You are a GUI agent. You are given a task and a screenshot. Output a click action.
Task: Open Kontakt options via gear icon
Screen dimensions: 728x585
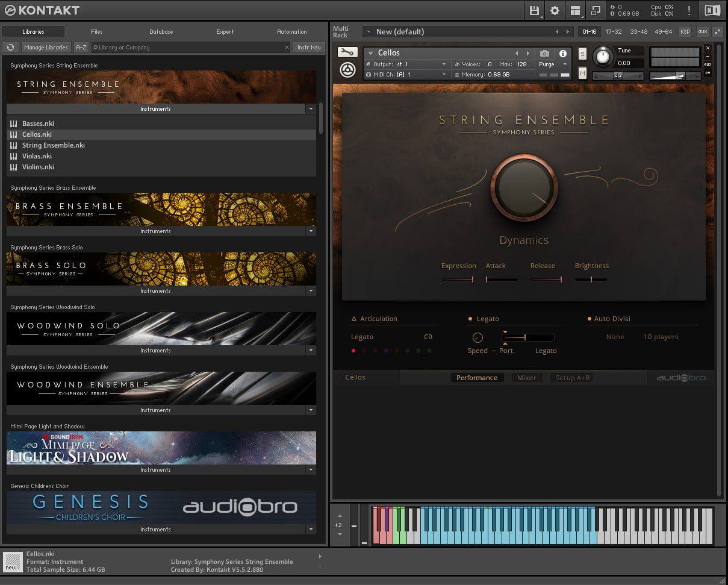(x=555, y=10)
